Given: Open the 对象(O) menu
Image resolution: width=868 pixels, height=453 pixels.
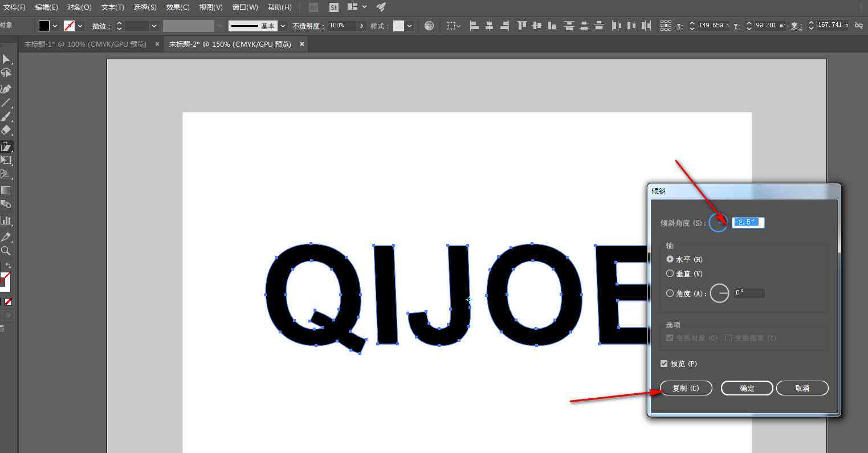Looking at the screenshot, I should [x=79, y=7].
